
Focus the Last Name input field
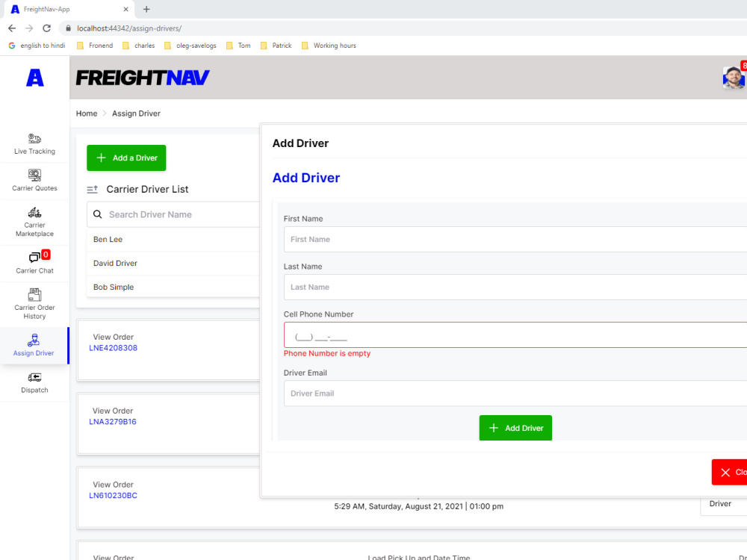pyautogui.click(x=515, y=287)
